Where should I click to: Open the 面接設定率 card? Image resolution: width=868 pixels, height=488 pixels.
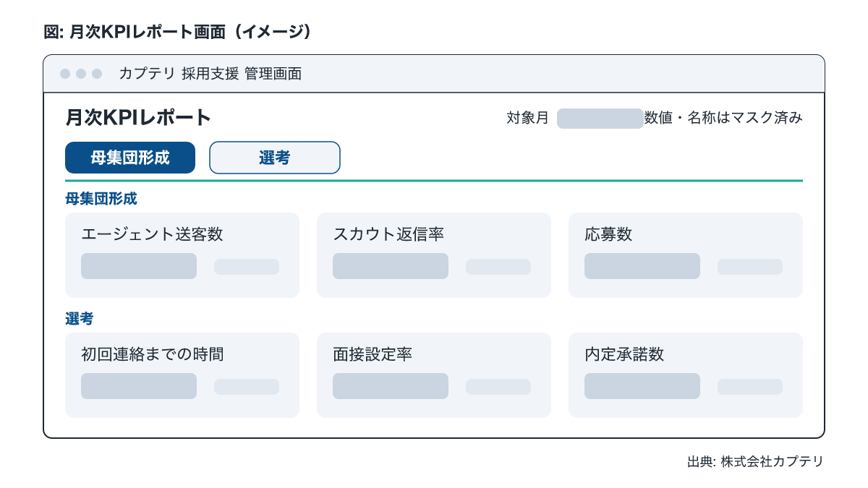[434, 375]
